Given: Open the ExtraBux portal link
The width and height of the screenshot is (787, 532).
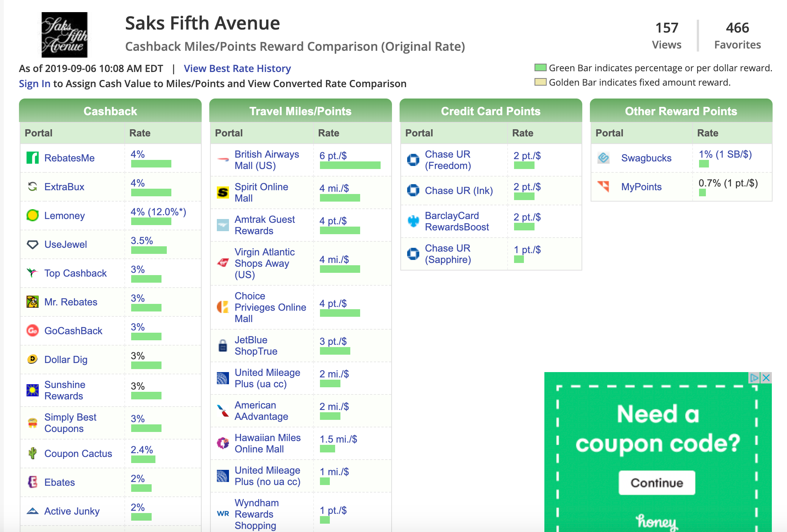Looking at the screenshot, I should (x=64, y=187).
